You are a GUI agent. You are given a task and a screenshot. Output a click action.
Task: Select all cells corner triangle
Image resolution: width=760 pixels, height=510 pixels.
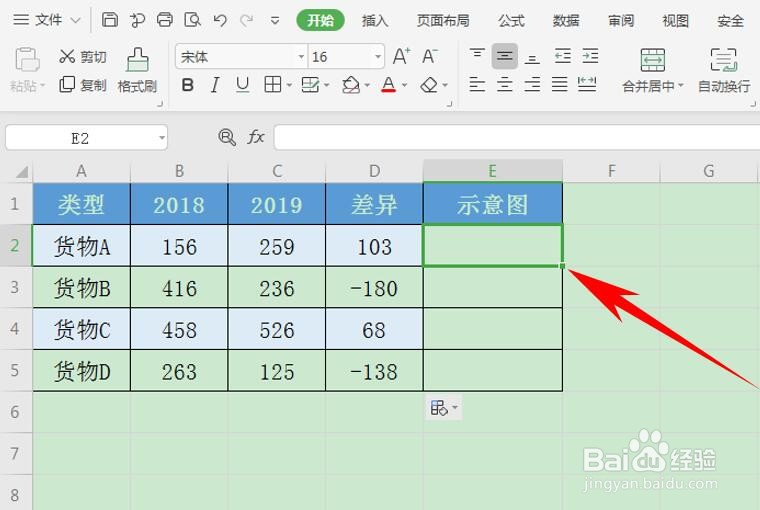21,172
